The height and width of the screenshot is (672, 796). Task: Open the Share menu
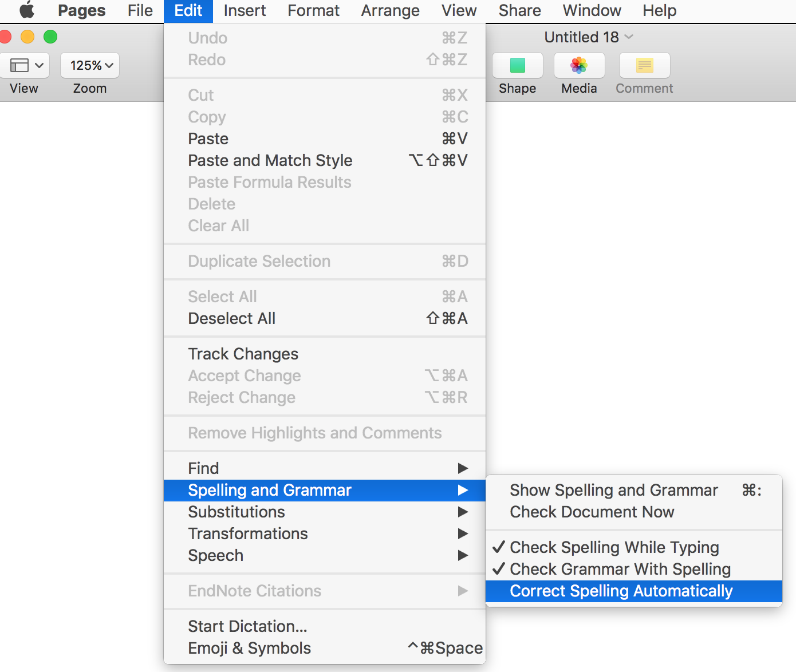(x=520, y=10)
